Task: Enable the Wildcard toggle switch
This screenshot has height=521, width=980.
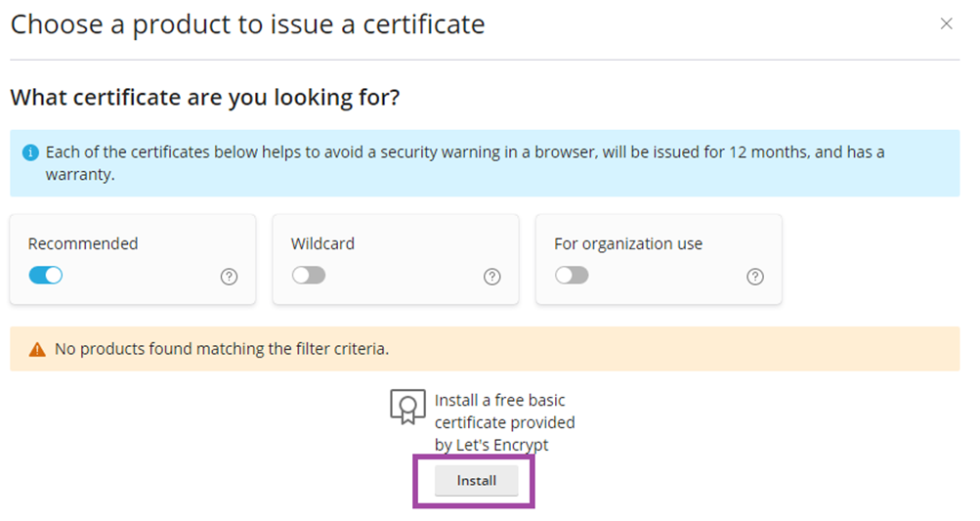Action: click(309, 276)
